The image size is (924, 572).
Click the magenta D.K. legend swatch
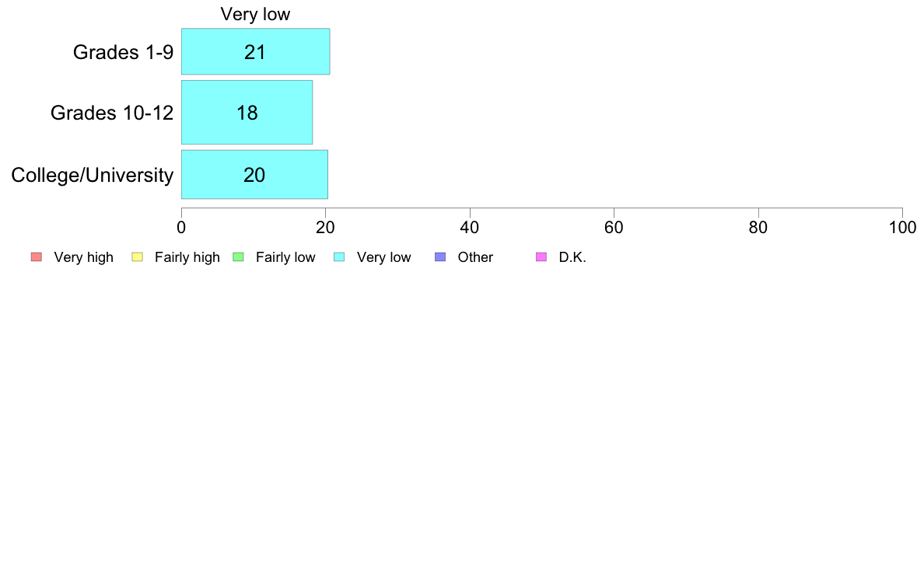(x=541, y=256)
